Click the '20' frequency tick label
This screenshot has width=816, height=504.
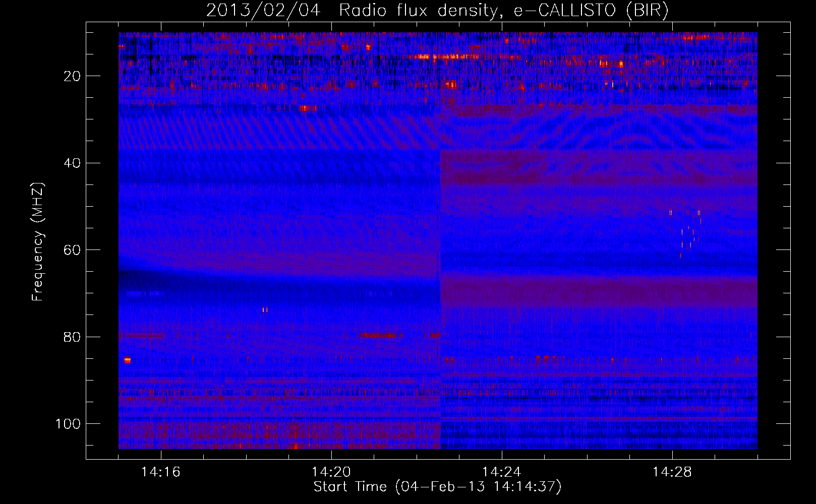pos(72,76)
